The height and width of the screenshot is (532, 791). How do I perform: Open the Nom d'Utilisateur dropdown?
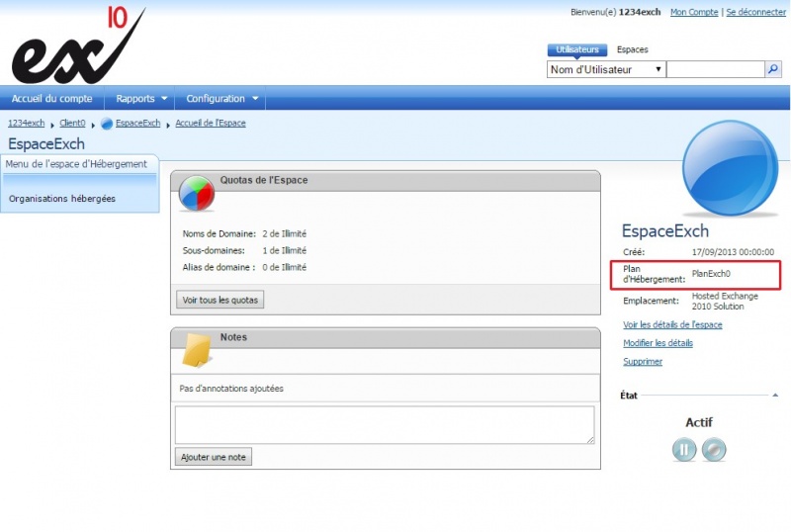click(605, 70)
